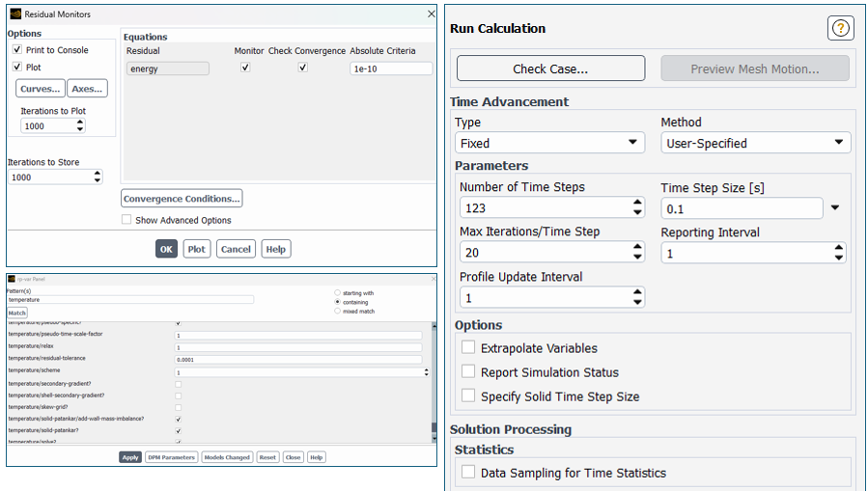Uncheck Check Convergence for energy residual

pyautogui.click(x=303, y=68)
